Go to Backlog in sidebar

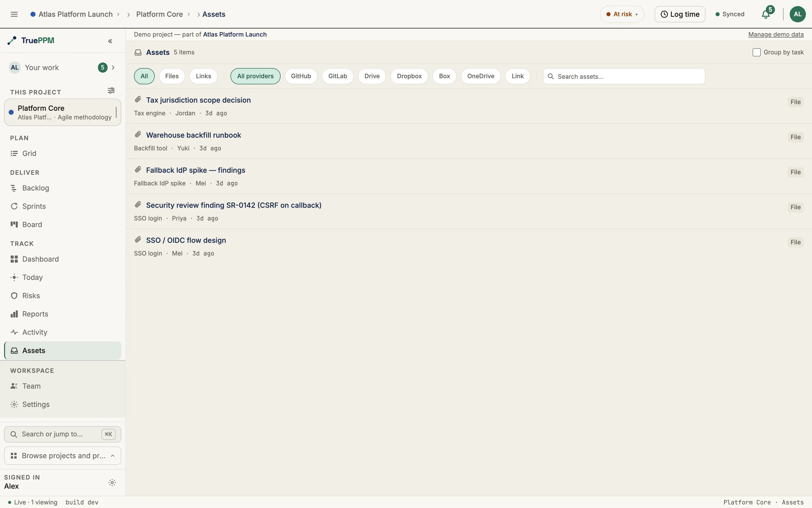click(63, 188)
